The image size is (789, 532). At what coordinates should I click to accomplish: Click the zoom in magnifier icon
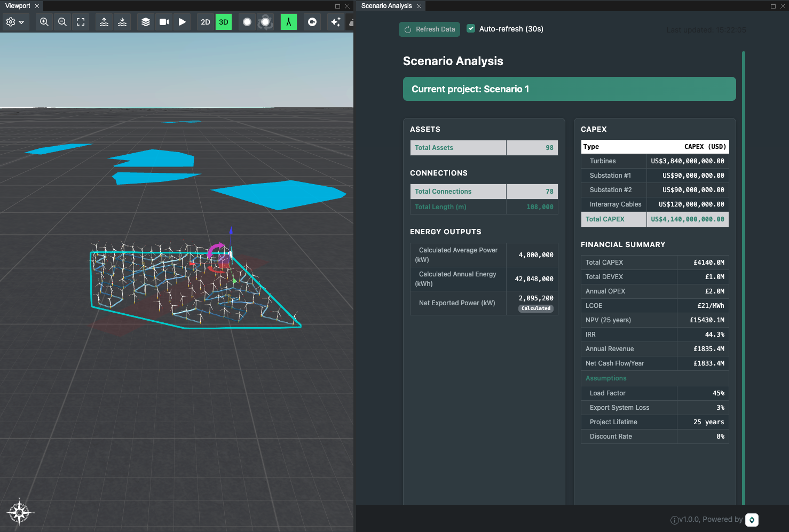[44, 22]
